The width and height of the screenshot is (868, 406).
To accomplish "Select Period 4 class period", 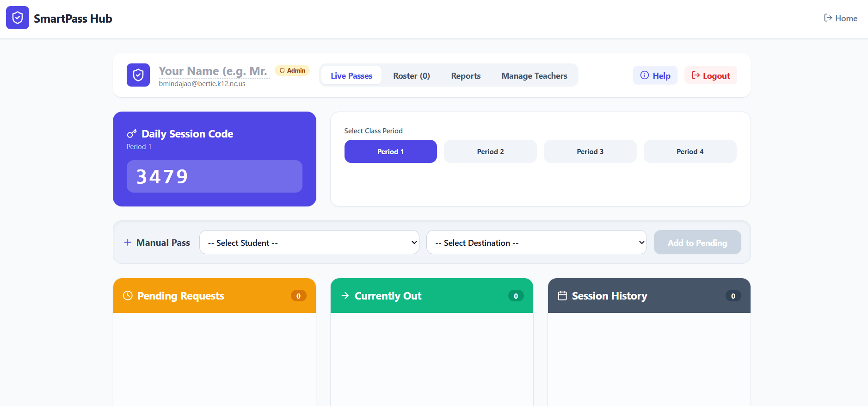I will 690,151.
